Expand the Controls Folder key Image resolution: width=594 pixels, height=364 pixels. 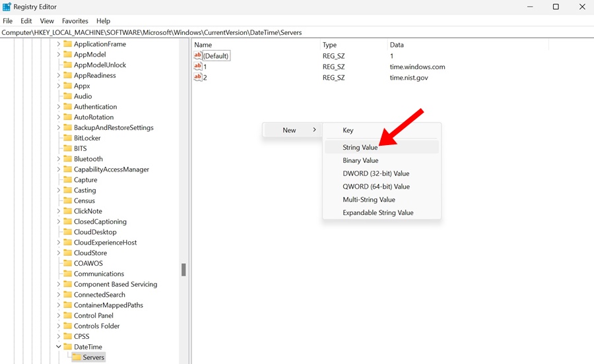tap(58, 326)
